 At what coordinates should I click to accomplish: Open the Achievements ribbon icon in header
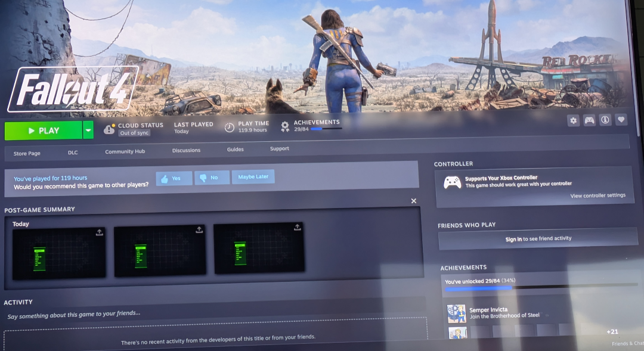coord(284,126)
